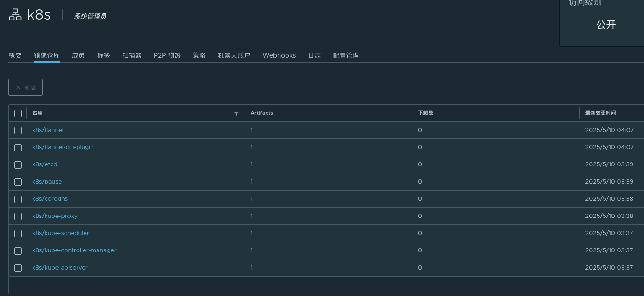Check the k8s/etcd row checkbox
This screenshot has height=296, width=644.
tap(18, 165)
